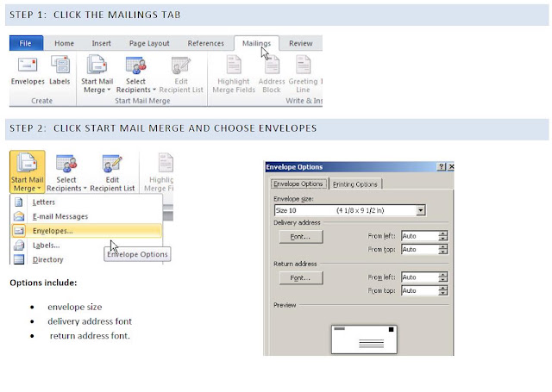Viewport: 552px width, 392px height.
Task: Choose Envelopes... from the dropdown menu
Action: [x=86, y=231]
